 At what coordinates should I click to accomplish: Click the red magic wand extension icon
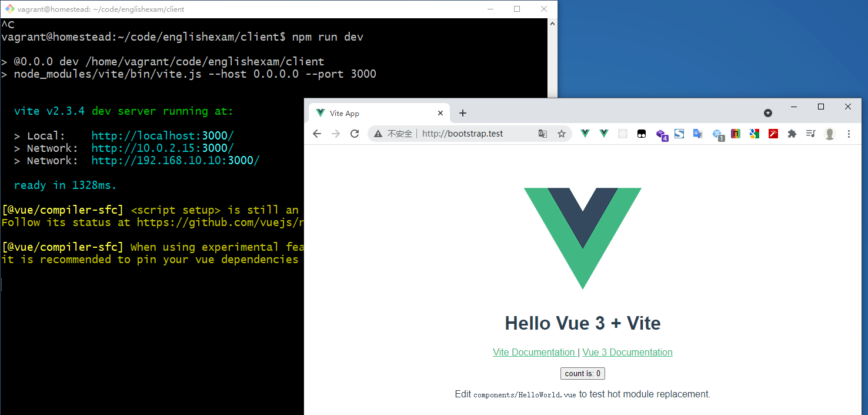click(773, 134)
